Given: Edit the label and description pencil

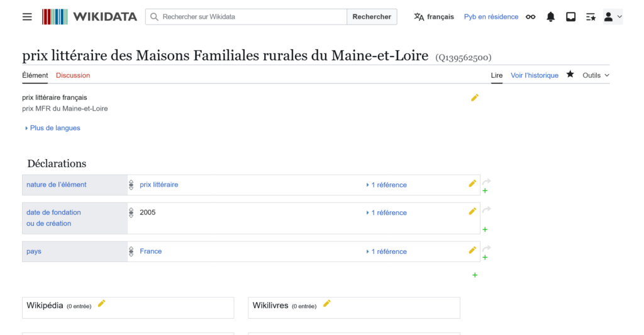Looking at the screenshot, I should pos(475,97).
